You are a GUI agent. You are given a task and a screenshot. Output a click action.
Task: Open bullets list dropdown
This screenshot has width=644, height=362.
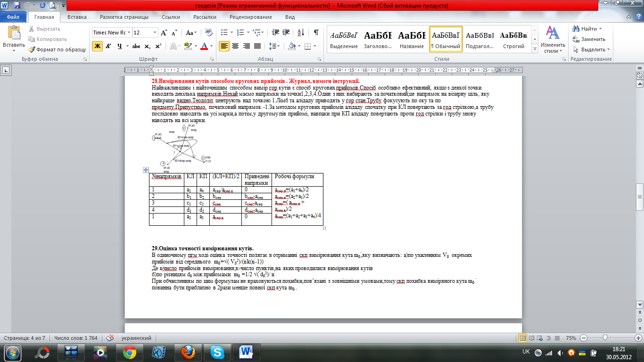tap(231, 33)
